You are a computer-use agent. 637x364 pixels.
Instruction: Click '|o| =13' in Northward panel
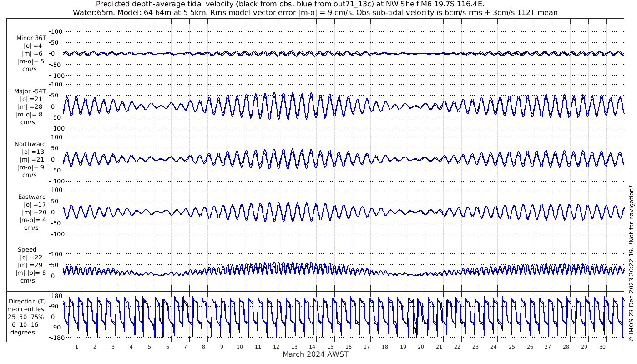(x=34, y=152)
